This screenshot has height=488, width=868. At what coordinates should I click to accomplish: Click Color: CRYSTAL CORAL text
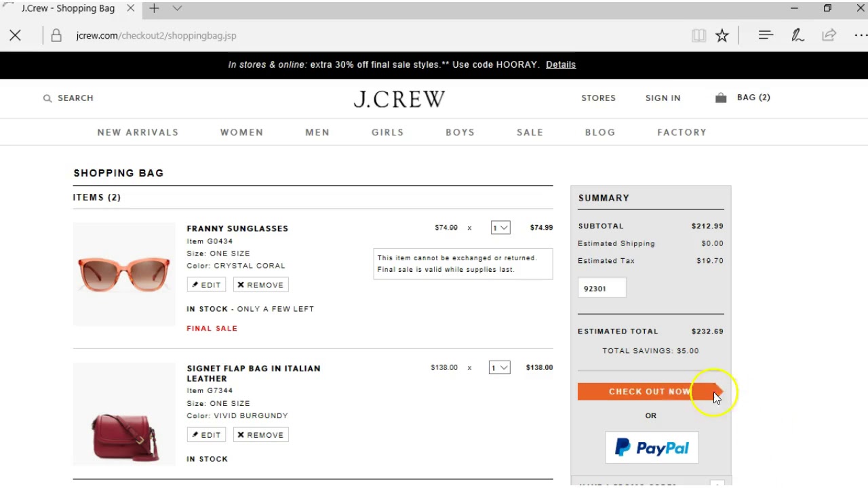point(236,266)
